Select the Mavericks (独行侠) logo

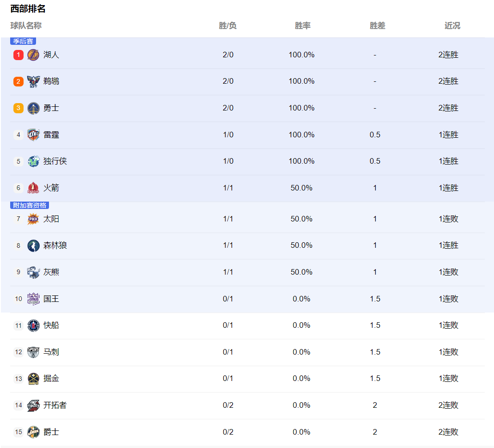33,161
